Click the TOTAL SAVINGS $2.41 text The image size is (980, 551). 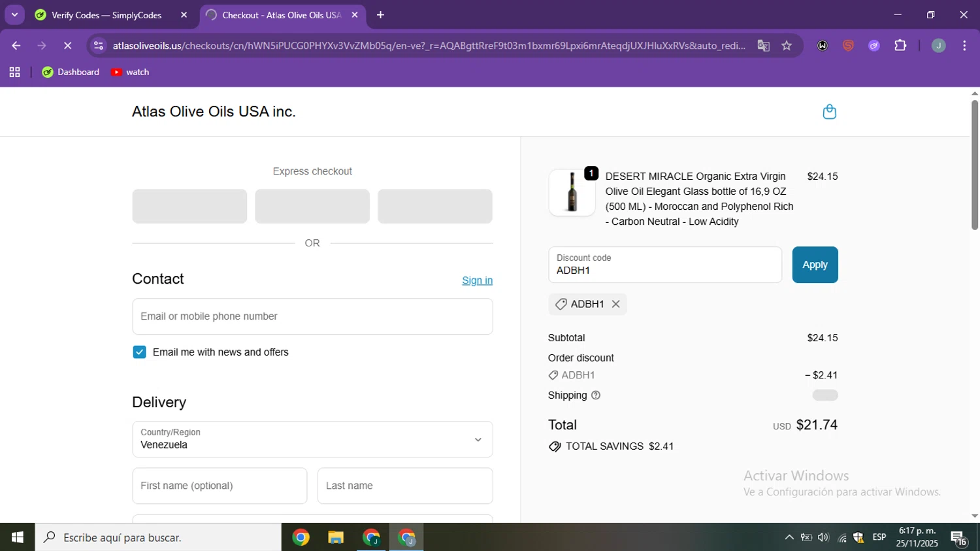(x=619, y=446)
